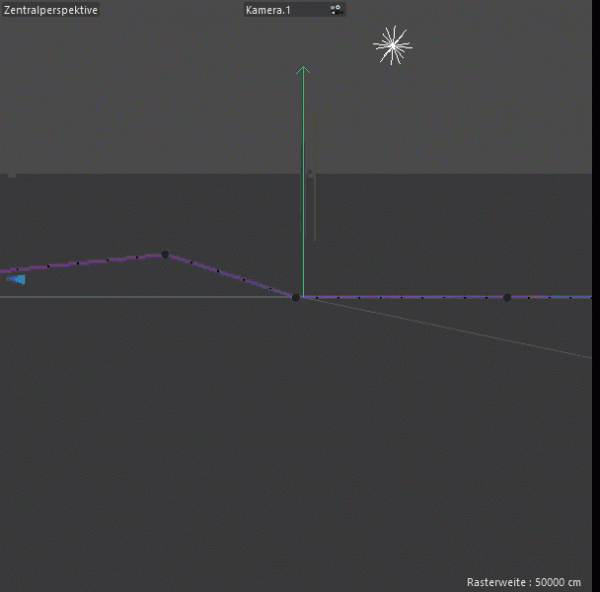The width and height of the screenshot is (600, 592).
Task: Click the Zentralperspektive view label
Action: 50,9
